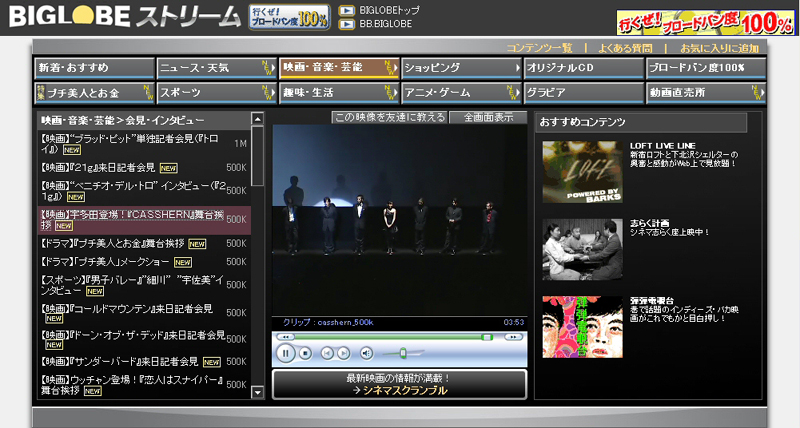Open the BB.BIGLOBE link

(x=385, y=24)
